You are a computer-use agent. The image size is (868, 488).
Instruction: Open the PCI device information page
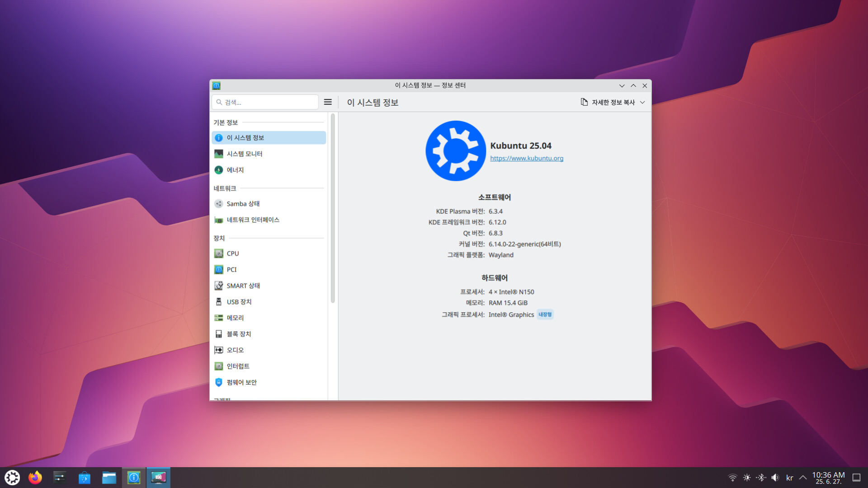[231, 270]
